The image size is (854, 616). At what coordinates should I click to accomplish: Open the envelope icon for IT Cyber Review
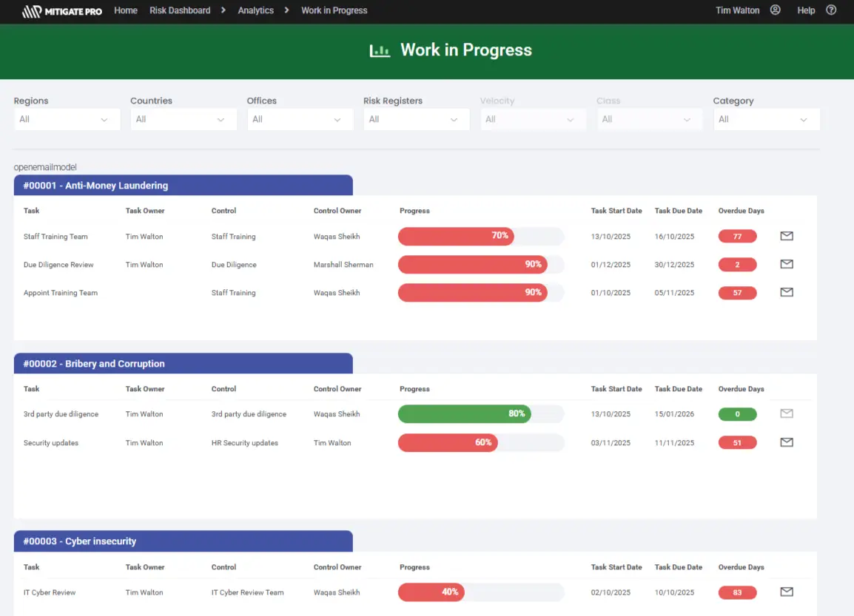(x=786, y=592)
